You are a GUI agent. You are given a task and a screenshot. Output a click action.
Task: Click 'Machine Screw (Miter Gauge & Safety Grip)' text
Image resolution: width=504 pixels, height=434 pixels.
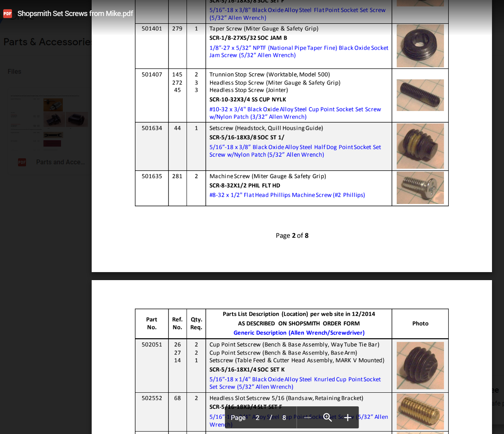coord(268,176)
